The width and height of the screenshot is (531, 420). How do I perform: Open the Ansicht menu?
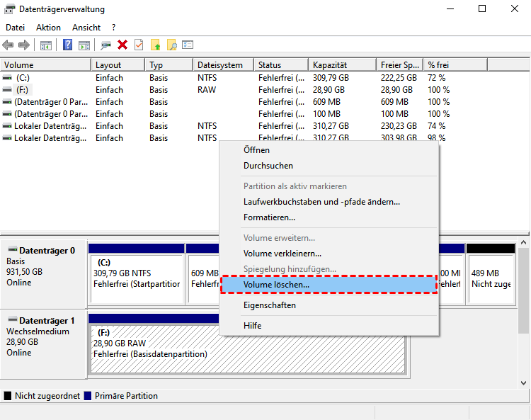(x=86, y=27)
